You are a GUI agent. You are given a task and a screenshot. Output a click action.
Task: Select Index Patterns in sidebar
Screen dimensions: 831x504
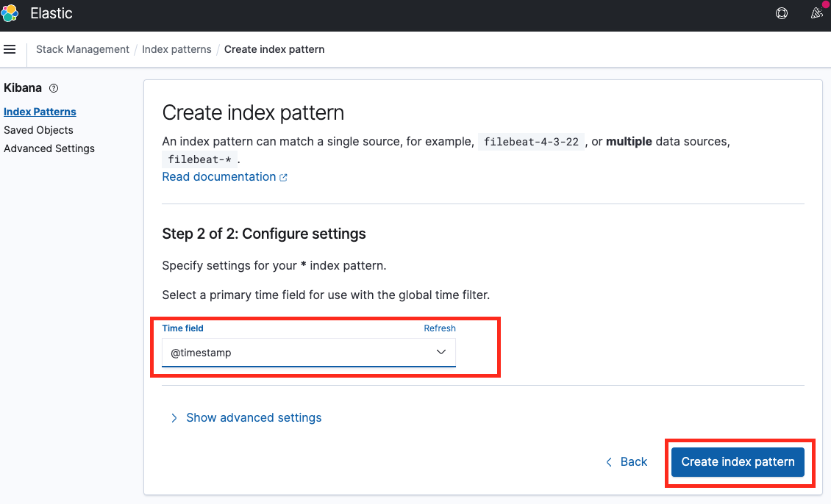point(40,112)
